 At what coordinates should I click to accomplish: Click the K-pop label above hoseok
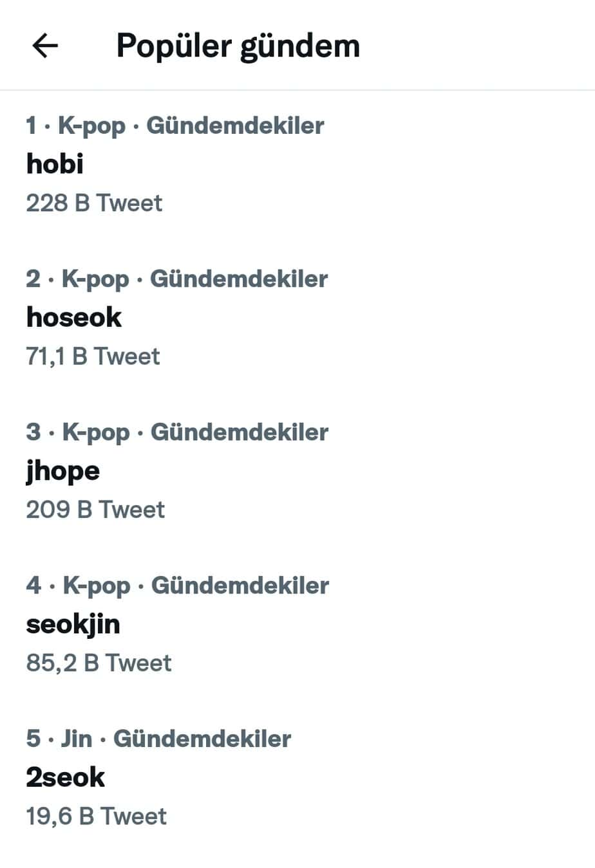coord(95,279)
